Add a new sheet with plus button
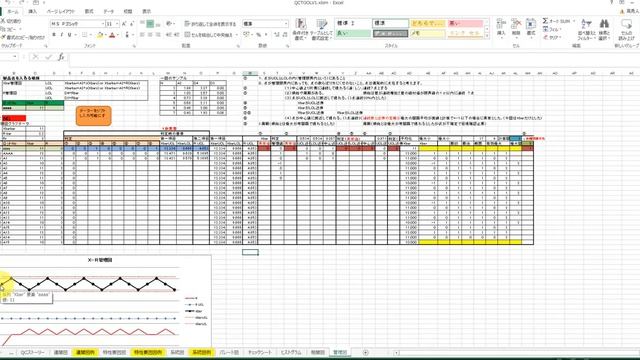Screen dimensions: 640x360 click(366, 352)
